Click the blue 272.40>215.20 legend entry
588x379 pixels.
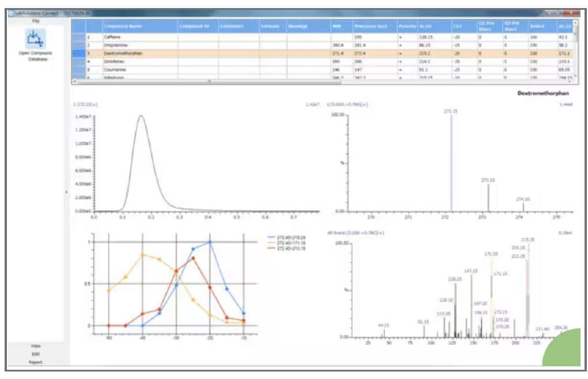point(287,237)
